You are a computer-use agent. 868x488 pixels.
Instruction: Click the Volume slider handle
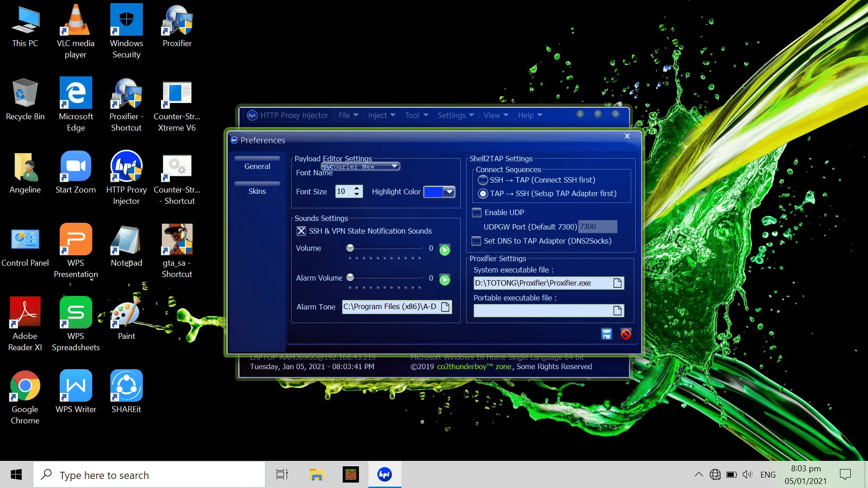350,248
